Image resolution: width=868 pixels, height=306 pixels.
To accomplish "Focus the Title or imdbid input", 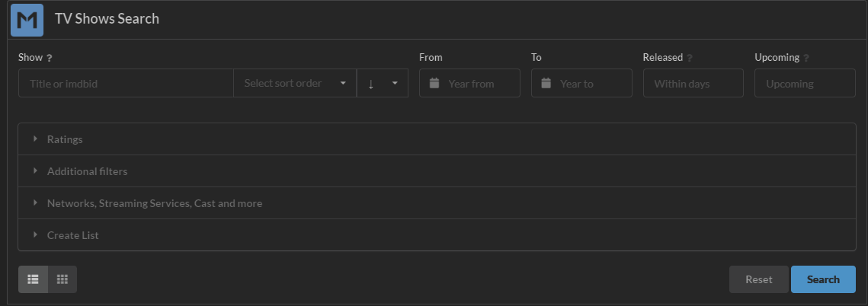I will coord(126,84).
